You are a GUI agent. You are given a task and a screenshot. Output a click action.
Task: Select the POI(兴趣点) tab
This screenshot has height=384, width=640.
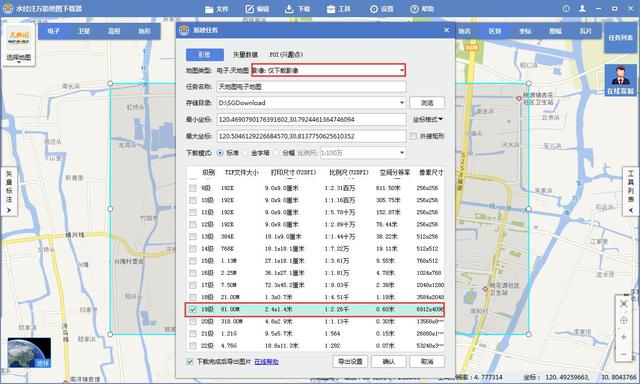pyautogui.click(x=286, y=54)
